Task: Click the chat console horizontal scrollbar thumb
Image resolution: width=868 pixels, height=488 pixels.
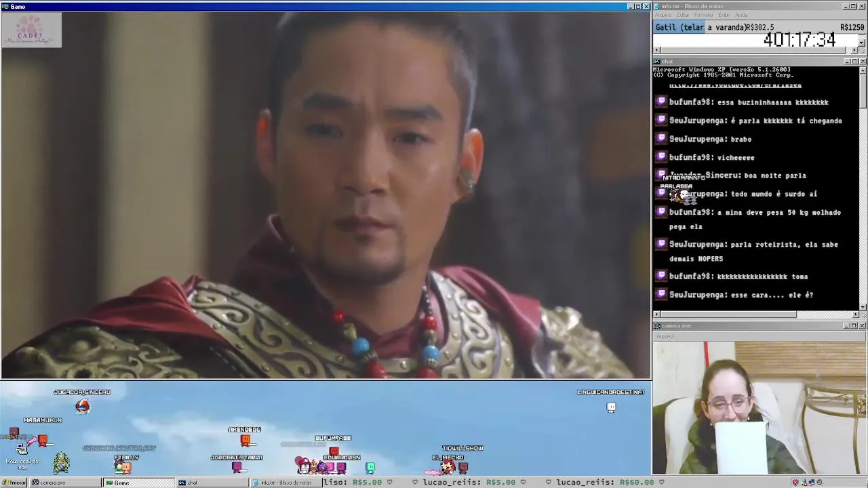Action: [728, 314]
